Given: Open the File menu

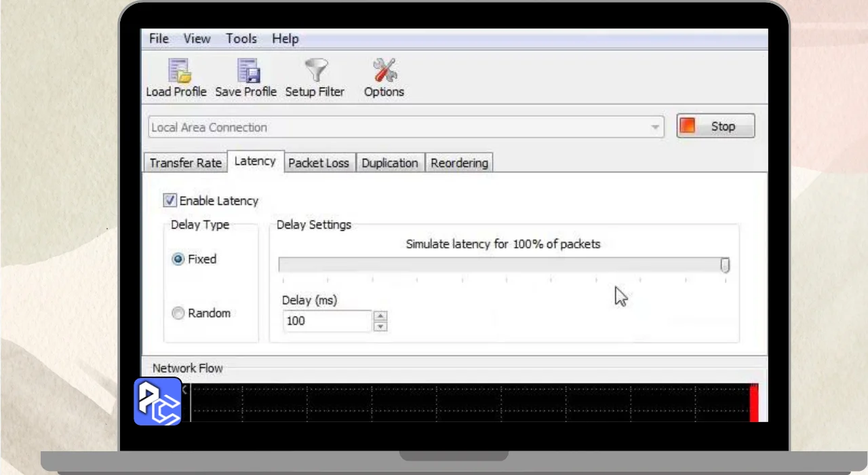Looking at the screenshot, I should coord(159,39).
